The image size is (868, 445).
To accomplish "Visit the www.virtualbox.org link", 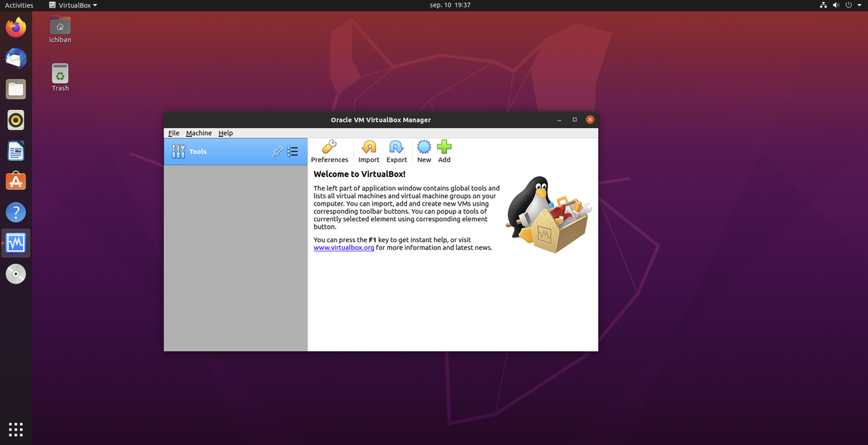I will [344, 248].
